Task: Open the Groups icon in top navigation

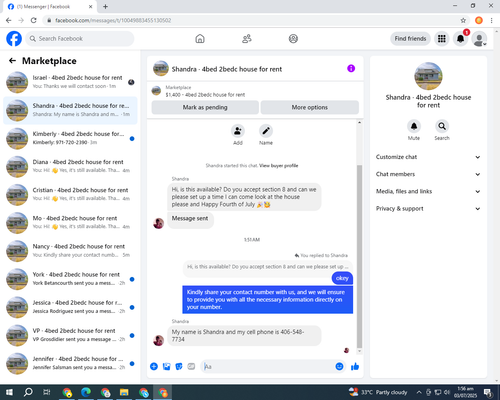Action: 293,39
